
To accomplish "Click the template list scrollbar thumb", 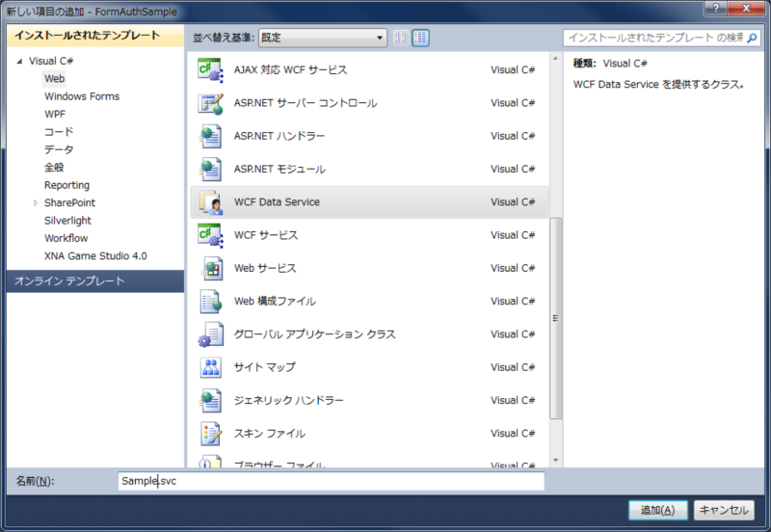I will (x=556, y=319).
